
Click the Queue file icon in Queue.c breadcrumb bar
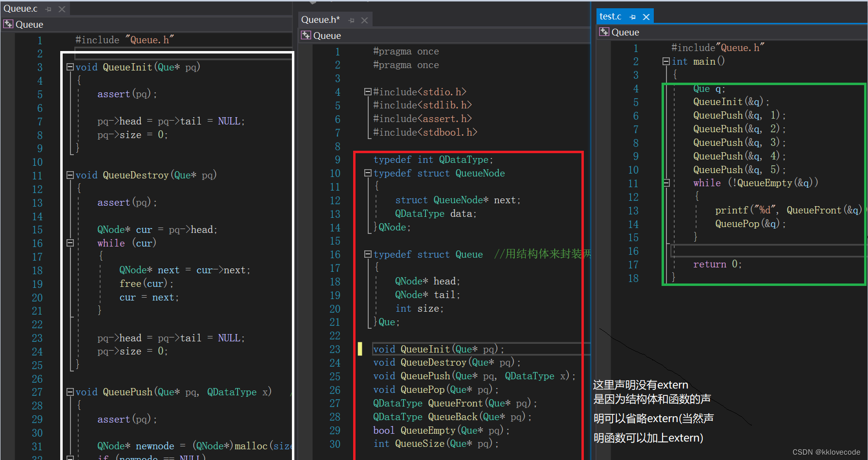tap(8, 24)
